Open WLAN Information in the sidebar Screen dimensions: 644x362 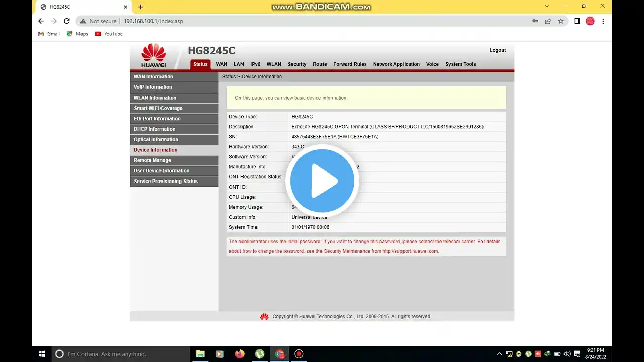(x=174, y=98)
